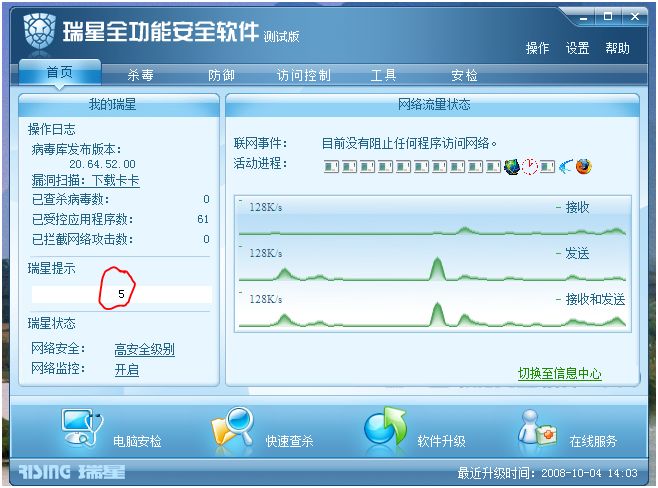Click the 软件升级 button label
Viewport: 658px width, 488px height.
click(441, 441)
